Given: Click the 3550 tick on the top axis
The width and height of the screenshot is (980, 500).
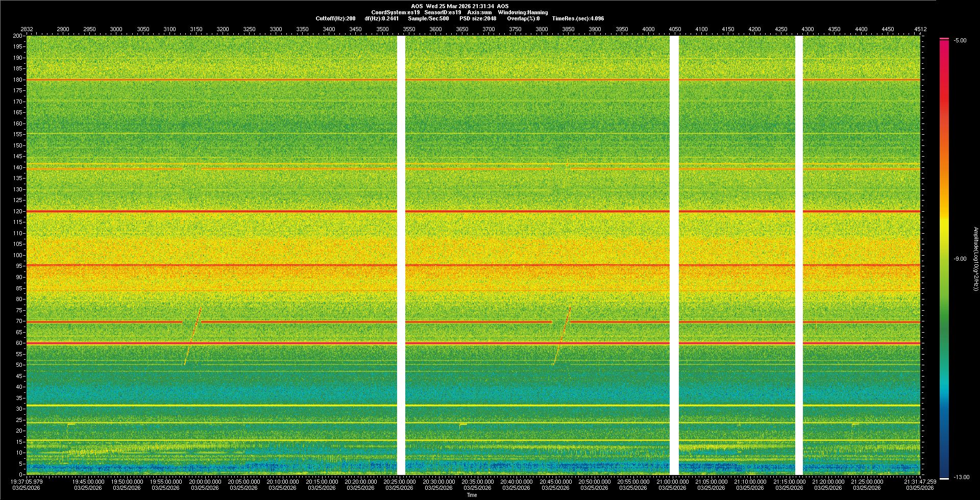Looking at the screenshot, I should [409, 29].
